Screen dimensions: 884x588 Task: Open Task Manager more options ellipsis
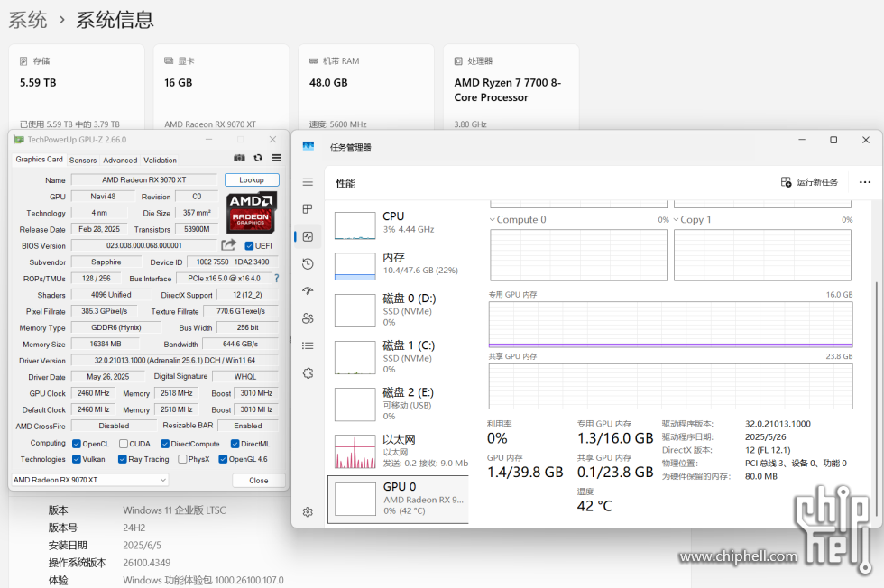click(x=865, y=182)
